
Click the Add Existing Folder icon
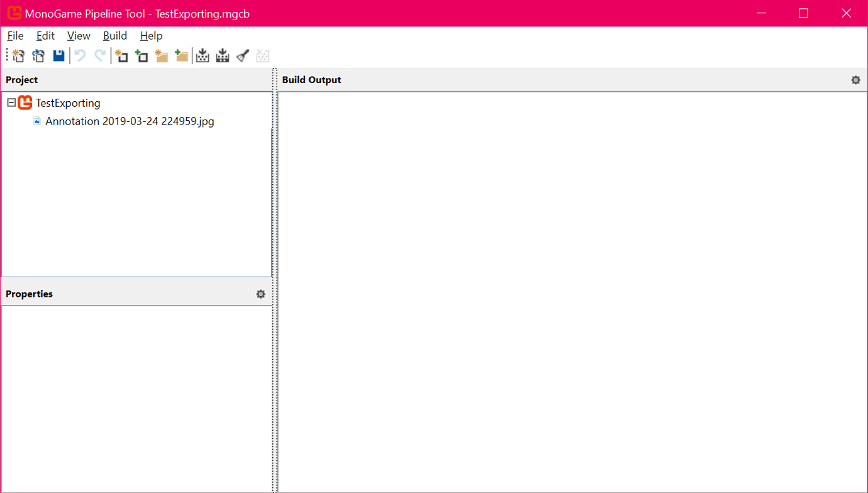pyautogui.click(x=182, y=56)
